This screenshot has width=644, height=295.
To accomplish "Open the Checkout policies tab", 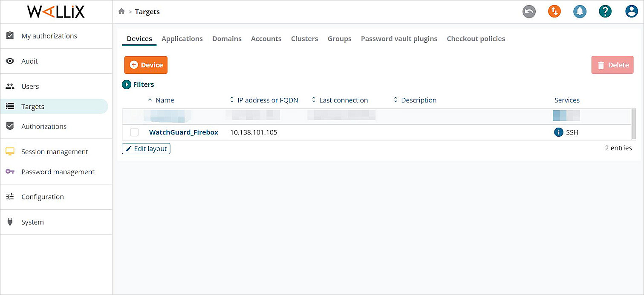I will [476, 38].
